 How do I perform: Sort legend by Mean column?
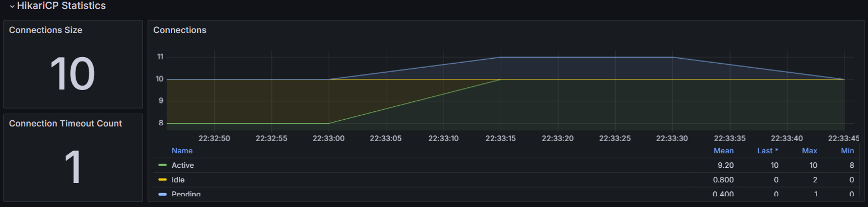(x=723, y=151)
